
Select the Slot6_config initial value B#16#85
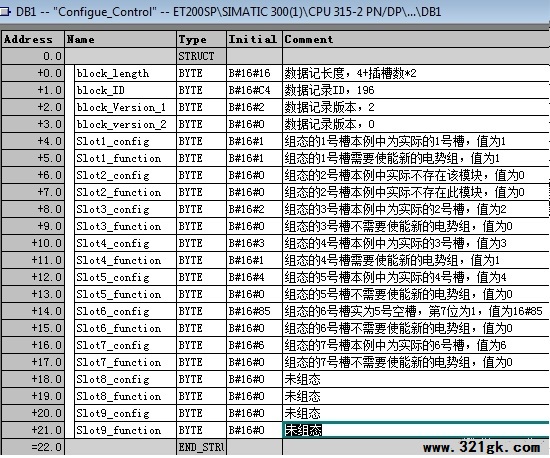254,311
